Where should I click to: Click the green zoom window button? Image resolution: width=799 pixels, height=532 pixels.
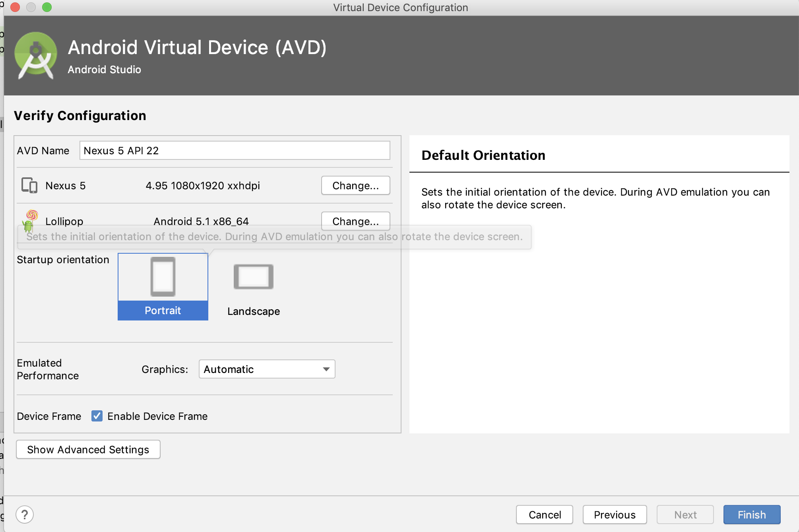(47, 7)
